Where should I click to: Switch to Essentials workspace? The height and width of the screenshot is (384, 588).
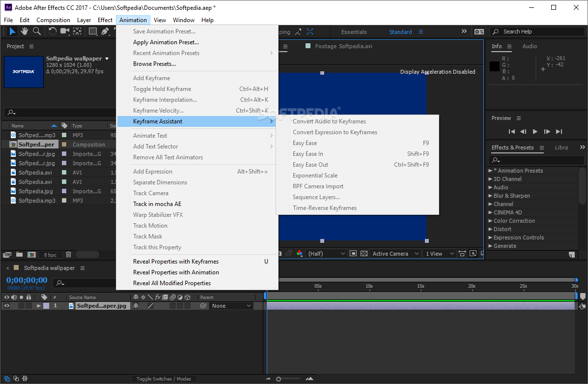pyautogui.click(x=354, y=32)
